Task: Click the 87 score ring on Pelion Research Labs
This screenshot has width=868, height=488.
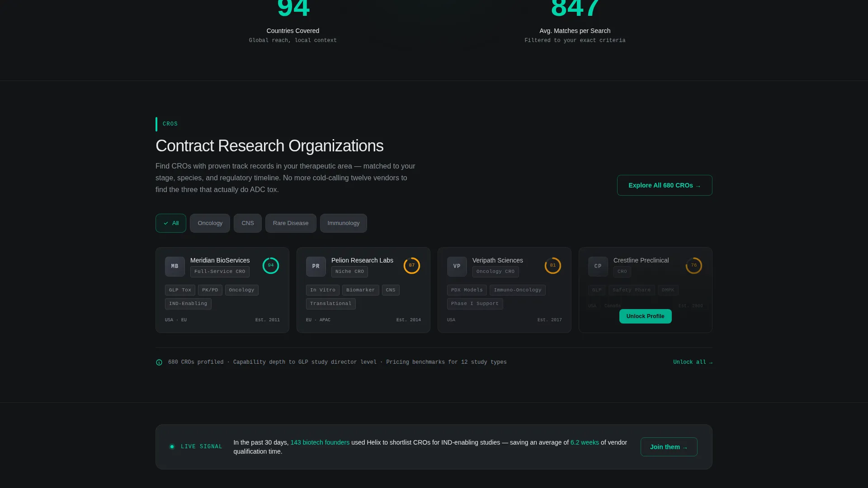Action: (x=412, y=266)
